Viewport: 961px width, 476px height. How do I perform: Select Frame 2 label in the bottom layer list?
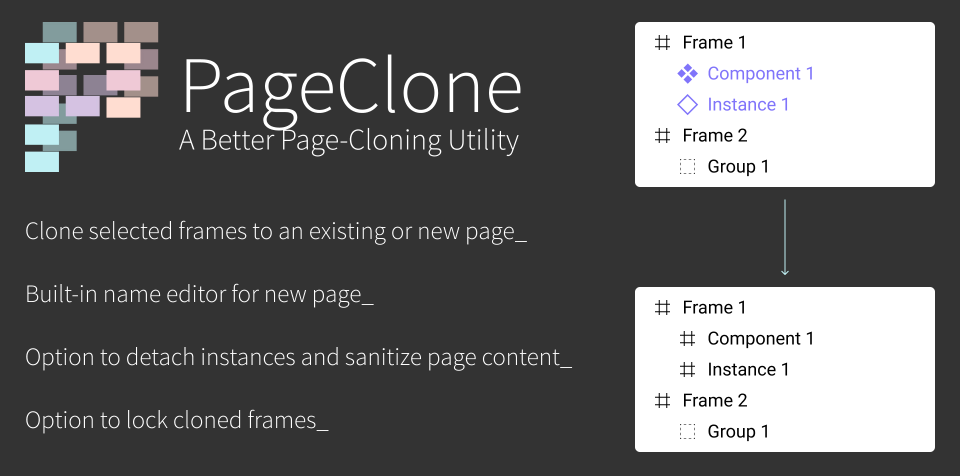[715, 400]
